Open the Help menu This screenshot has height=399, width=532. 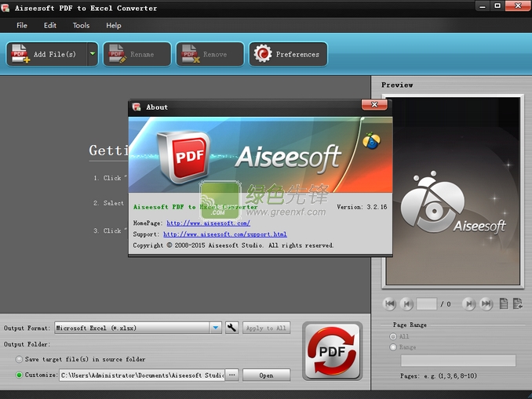click(x=113, y=25)
